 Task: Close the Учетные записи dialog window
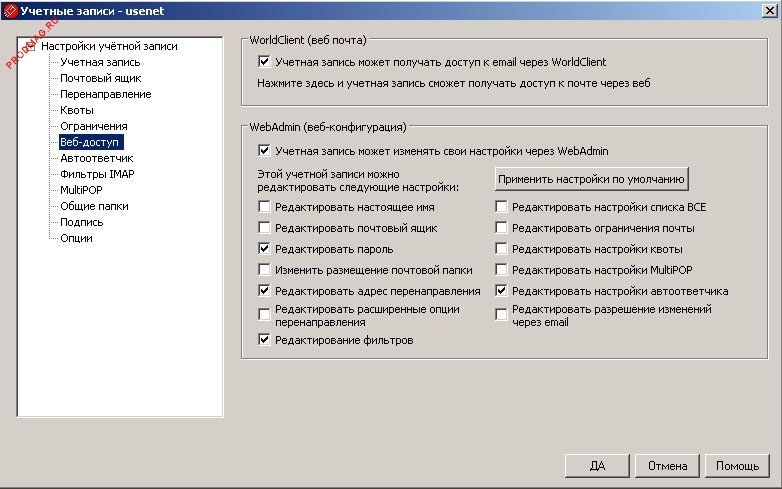pyautogui.click(x=769, y=11)
